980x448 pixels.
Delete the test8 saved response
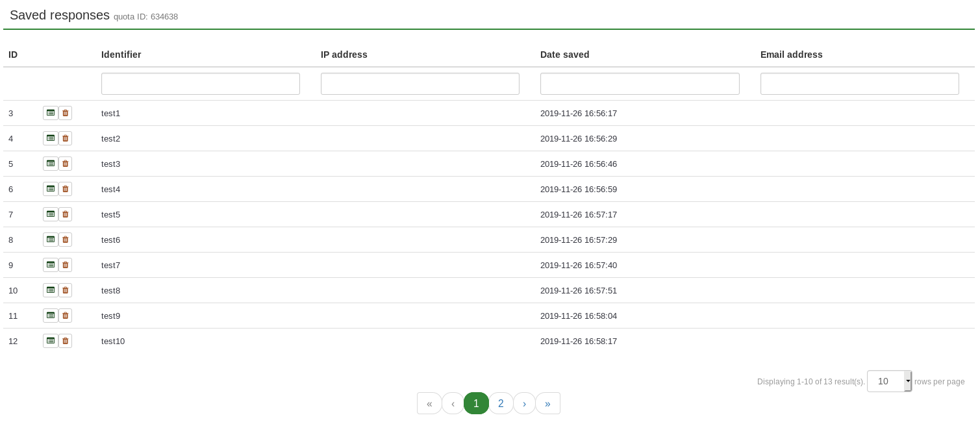click(66, 290)
